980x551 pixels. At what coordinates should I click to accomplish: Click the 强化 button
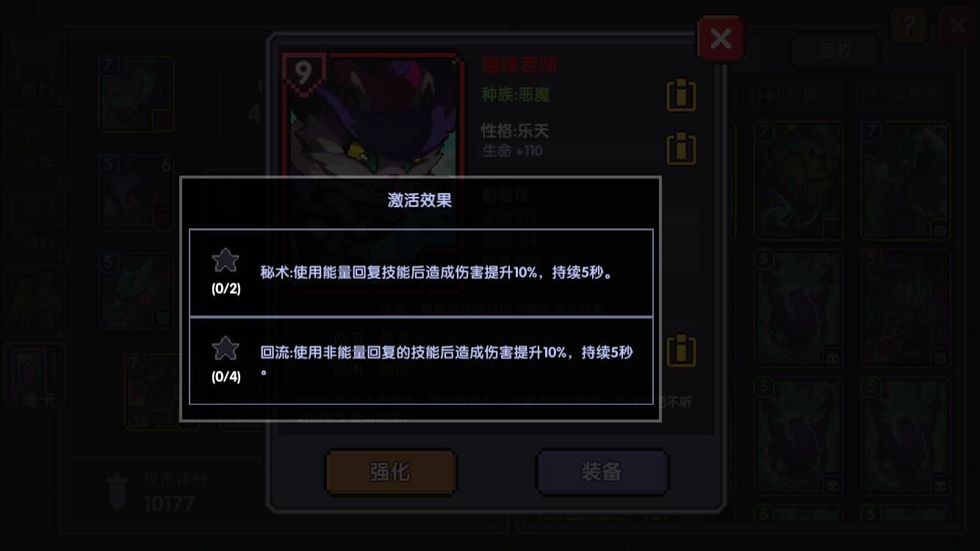tap(391, 472)
